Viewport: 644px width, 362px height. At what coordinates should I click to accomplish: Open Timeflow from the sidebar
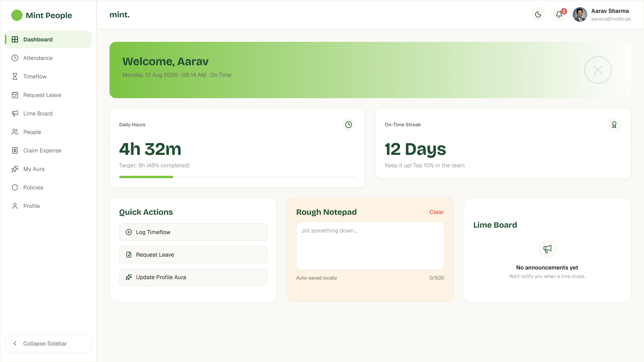[48, 76]
